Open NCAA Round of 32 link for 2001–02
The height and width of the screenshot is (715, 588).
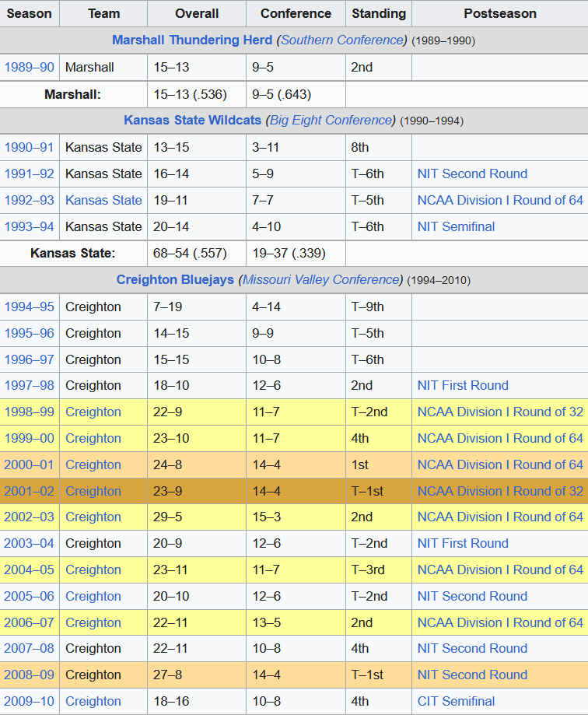point(500,492)
